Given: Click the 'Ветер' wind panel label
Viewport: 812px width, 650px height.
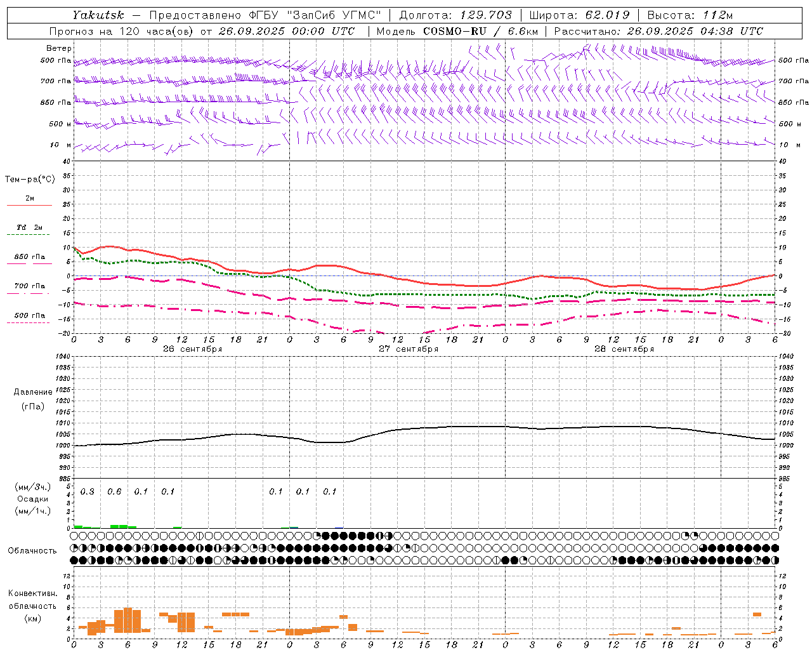Looking at the screenshot, I should (x=59, y=48).
